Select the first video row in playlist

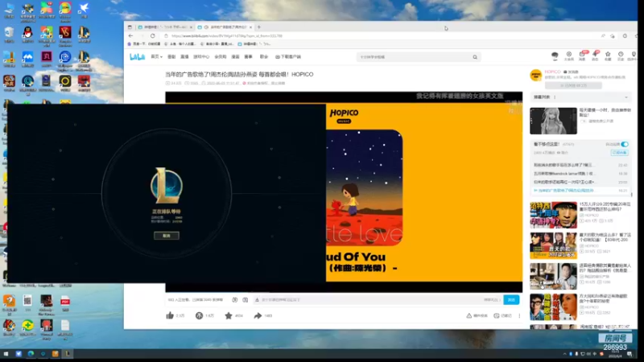[x=580, y=165]
